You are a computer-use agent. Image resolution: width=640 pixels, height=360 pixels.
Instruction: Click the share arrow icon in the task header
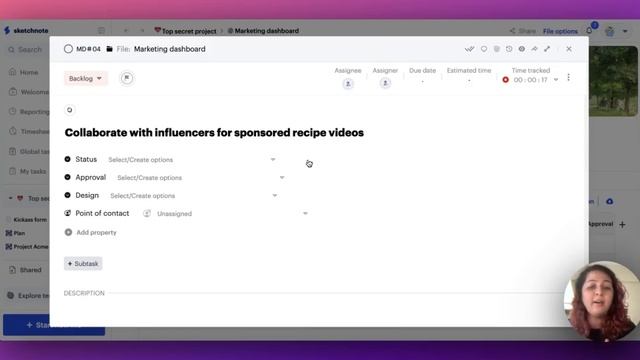coord(534,49)
